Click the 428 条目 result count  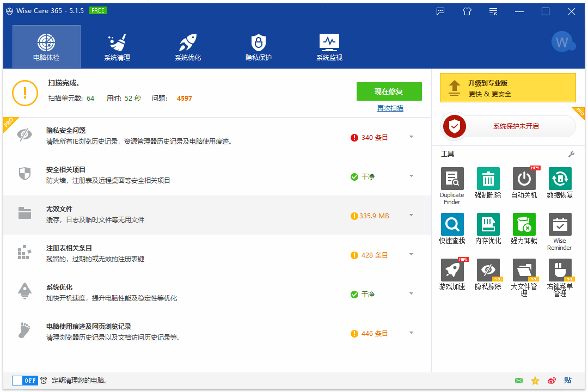[x=374, y=255]
